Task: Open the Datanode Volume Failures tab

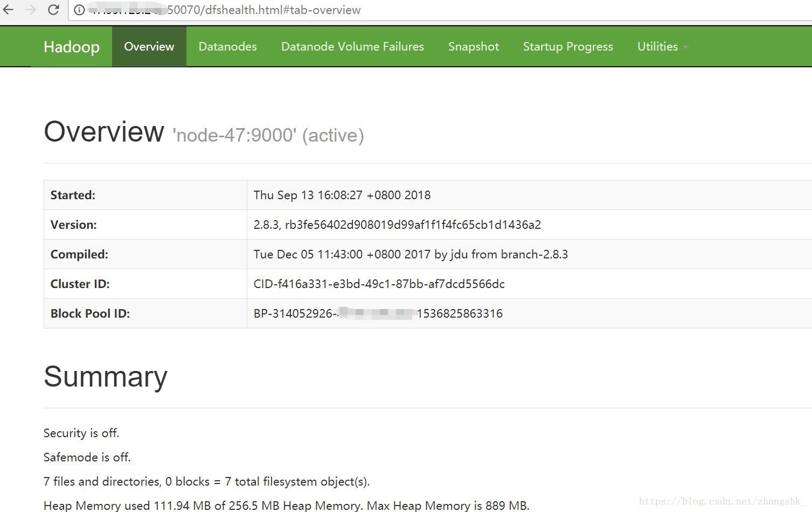Action: (x=352, y=47)
